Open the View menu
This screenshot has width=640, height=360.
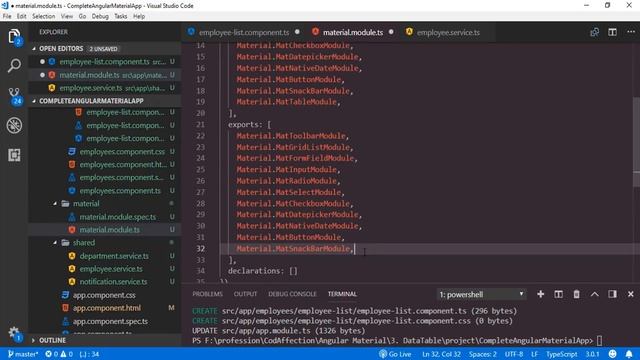[x=67, y=16]
